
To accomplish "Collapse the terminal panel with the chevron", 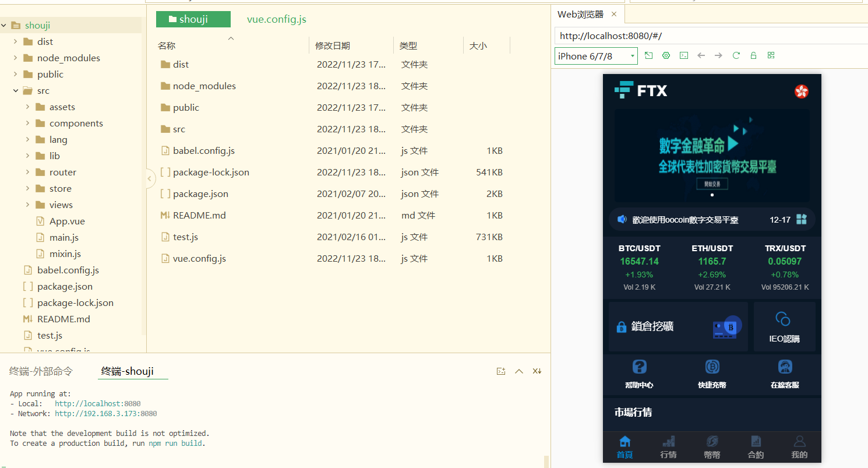I will (518, 371).
